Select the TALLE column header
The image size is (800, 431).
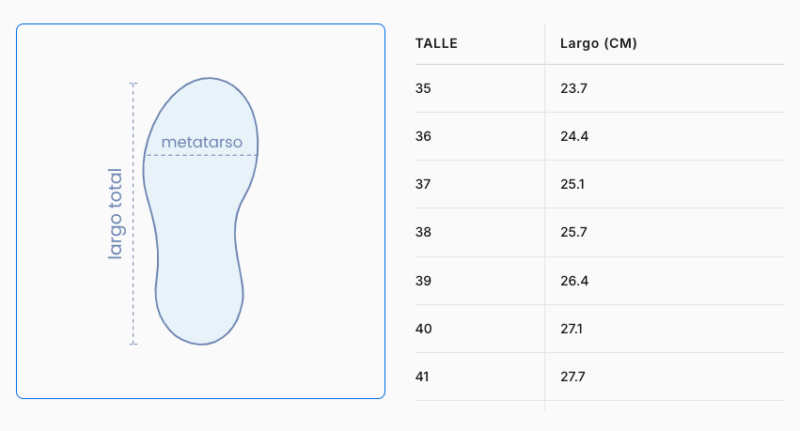(436, 43)
